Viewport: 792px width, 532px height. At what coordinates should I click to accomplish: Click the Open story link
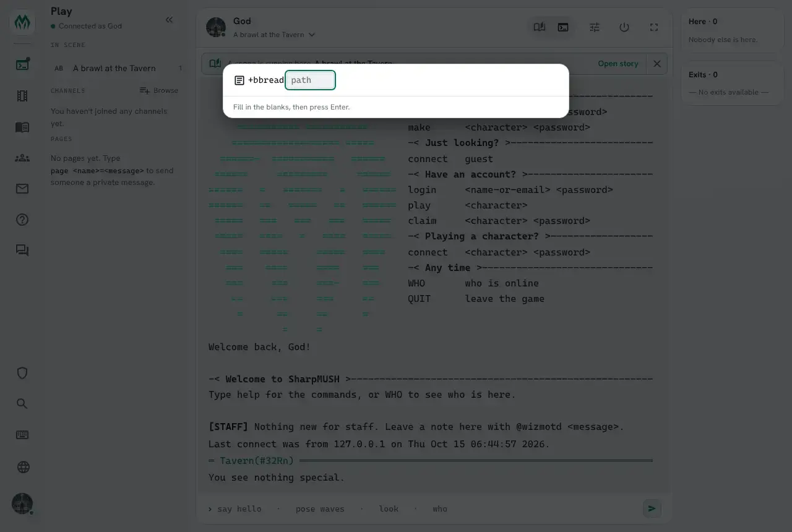click(x=618, y=64)
